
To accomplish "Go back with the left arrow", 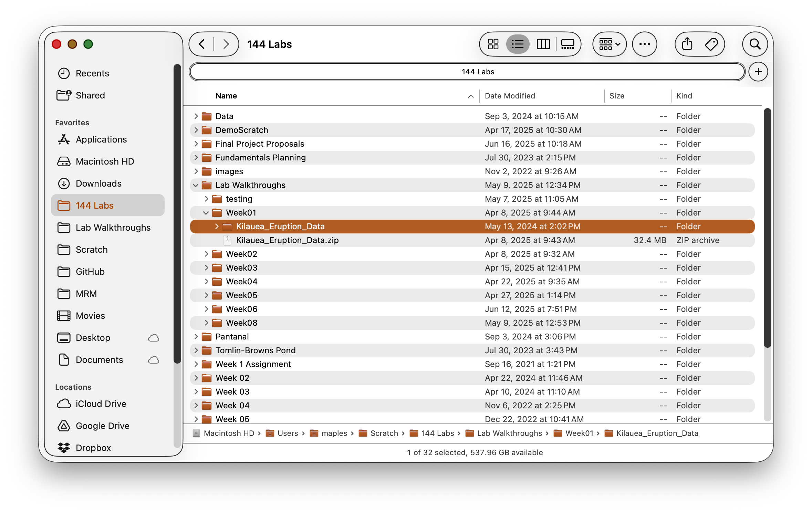I will click(x=202, y=44).
